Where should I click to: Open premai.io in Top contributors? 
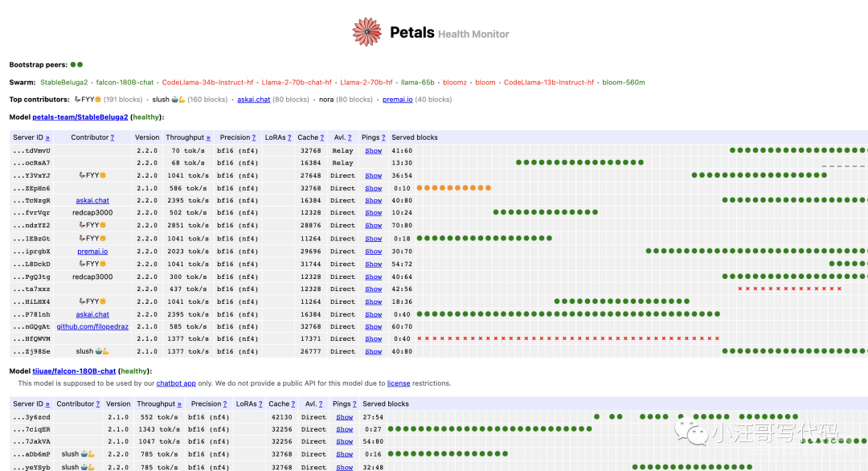point(398,100)
